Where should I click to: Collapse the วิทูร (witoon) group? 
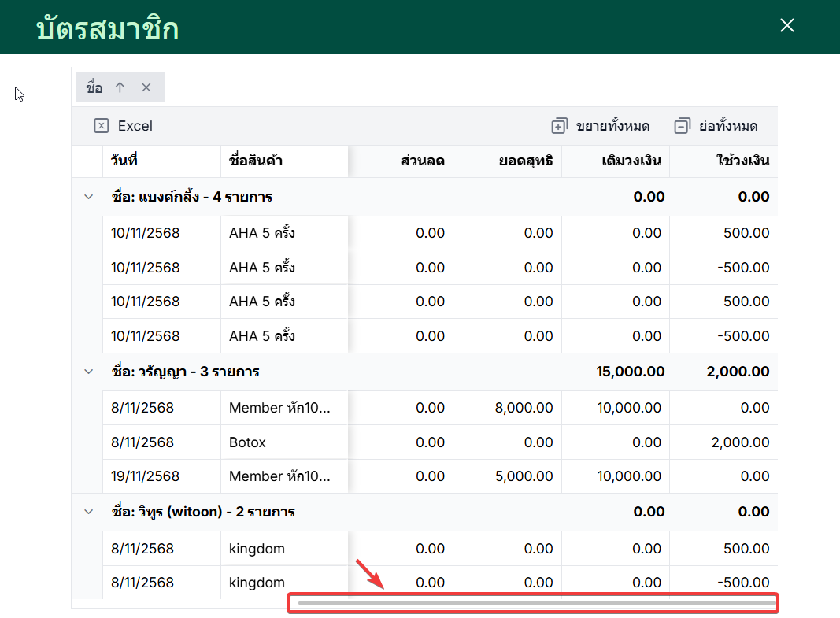pos(88,512)
